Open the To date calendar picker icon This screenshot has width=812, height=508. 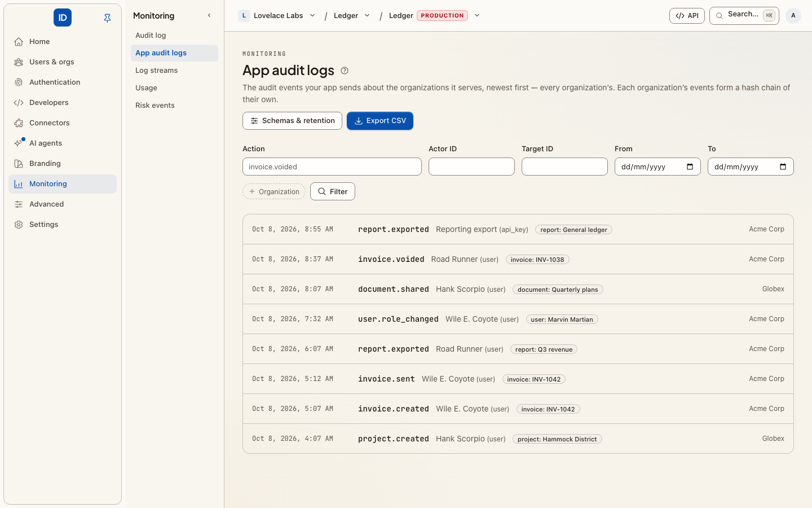783,167
